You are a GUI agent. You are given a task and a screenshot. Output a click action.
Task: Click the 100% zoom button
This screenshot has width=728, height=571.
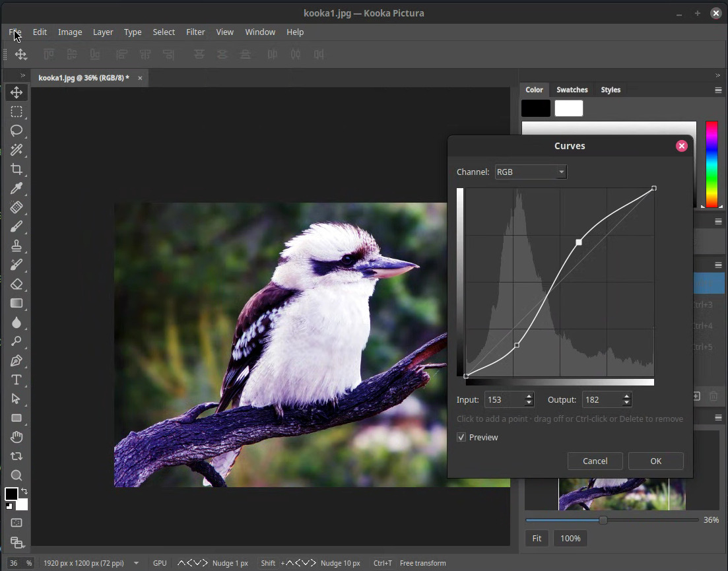tap(570, 539)
